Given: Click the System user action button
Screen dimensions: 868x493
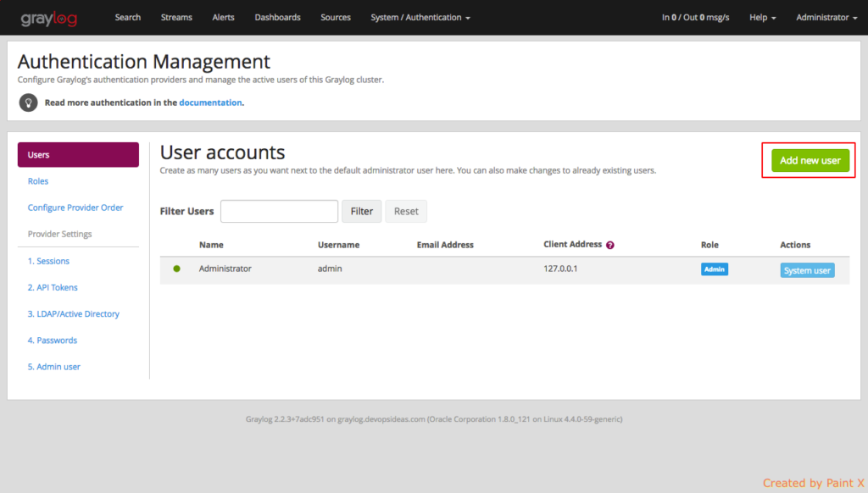Looking at the screenshot, I should pos(807,269).
